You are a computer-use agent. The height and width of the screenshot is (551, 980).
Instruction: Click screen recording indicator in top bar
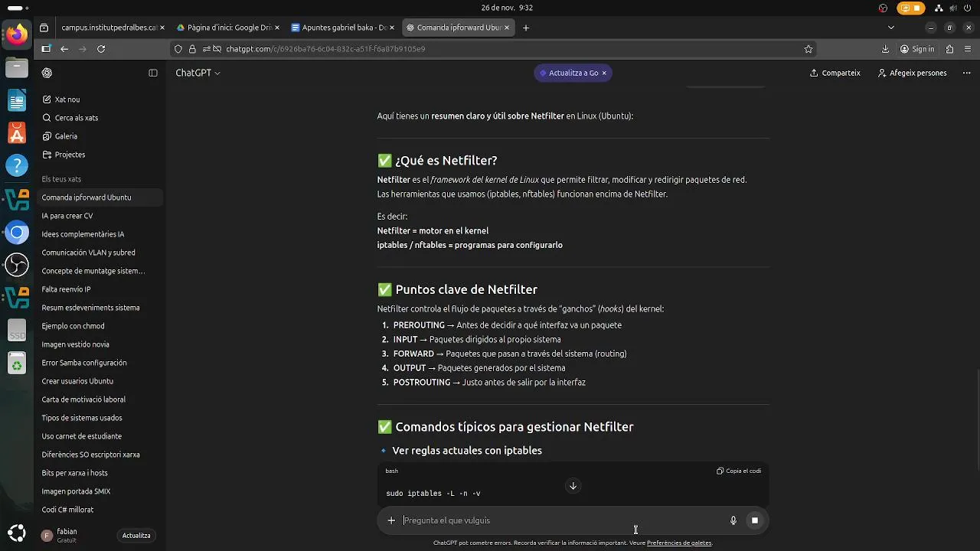pos(911,8)
